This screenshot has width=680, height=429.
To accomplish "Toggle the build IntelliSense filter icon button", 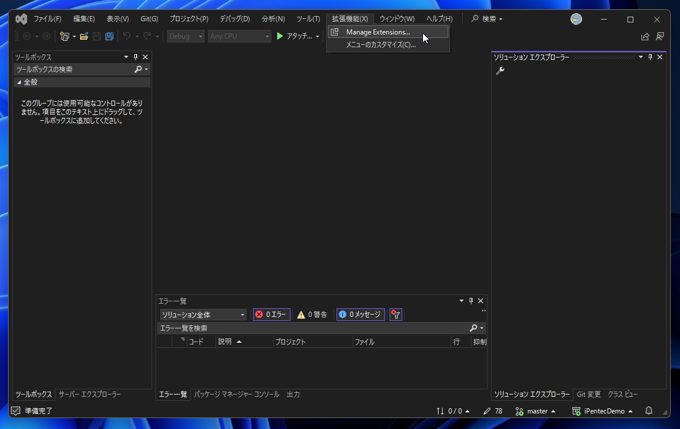I will 396,314.
